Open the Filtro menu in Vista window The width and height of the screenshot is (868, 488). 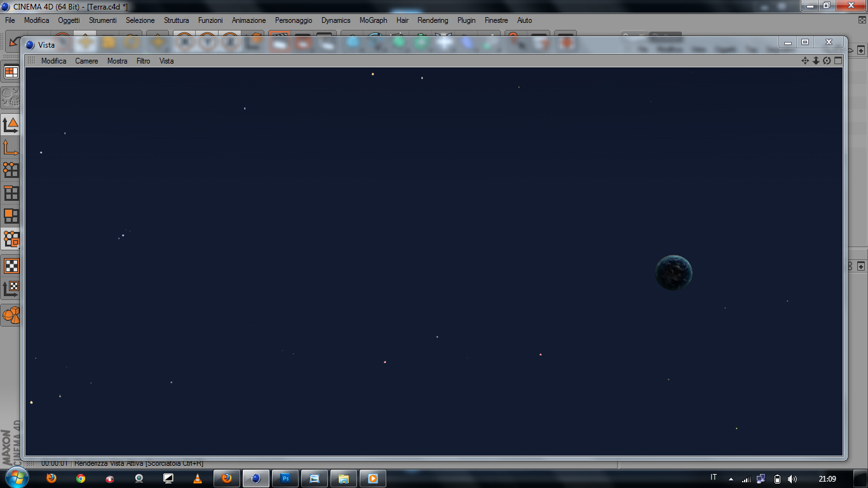coord(144,61)
